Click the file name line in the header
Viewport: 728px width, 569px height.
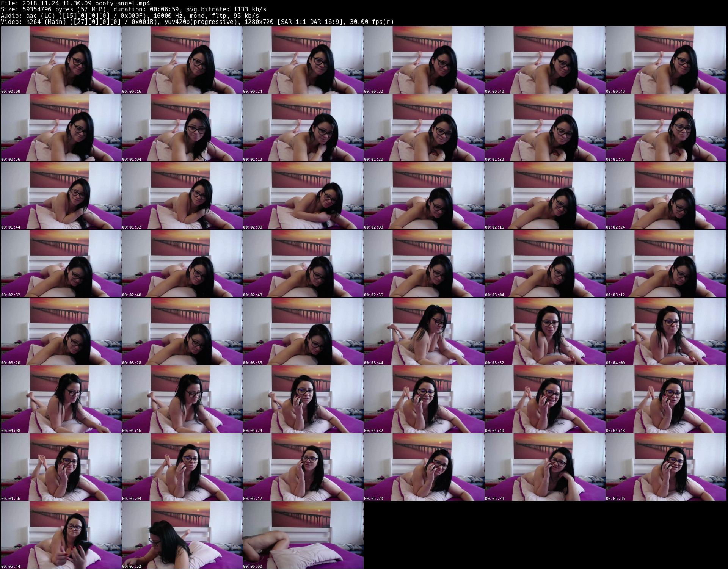tap(75, 3)
